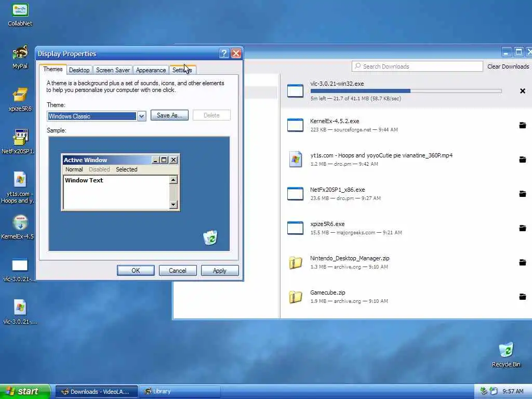The height and width of the screenshot is (399, 532).
Task: Select the Recycle Bin desktop icon
Action: point(506,355)
